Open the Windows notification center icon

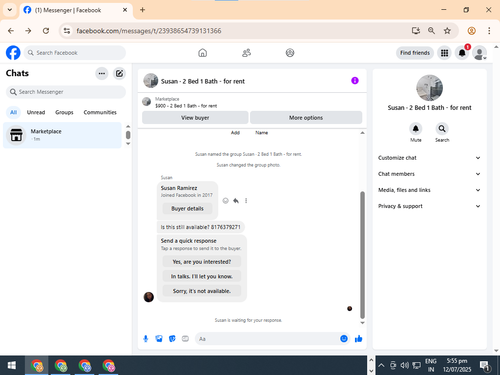point(485,366)
